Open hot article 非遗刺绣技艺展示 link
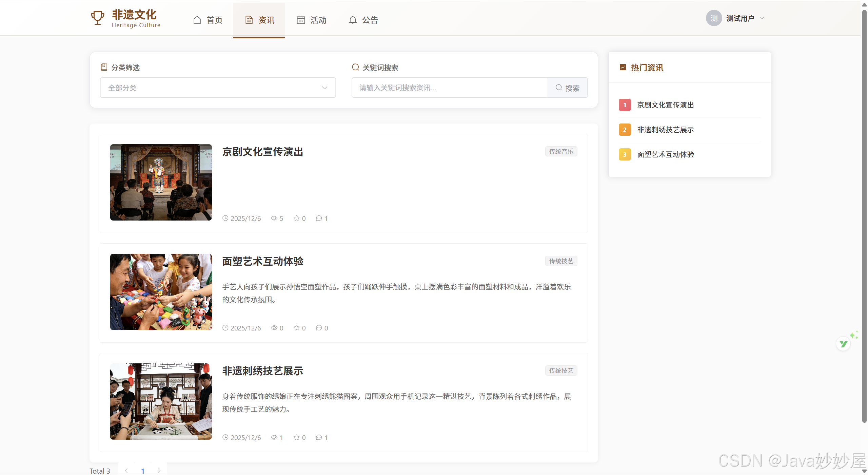This screenshot has height=475, width=868. pyautogui.click(x=665, y=130)
